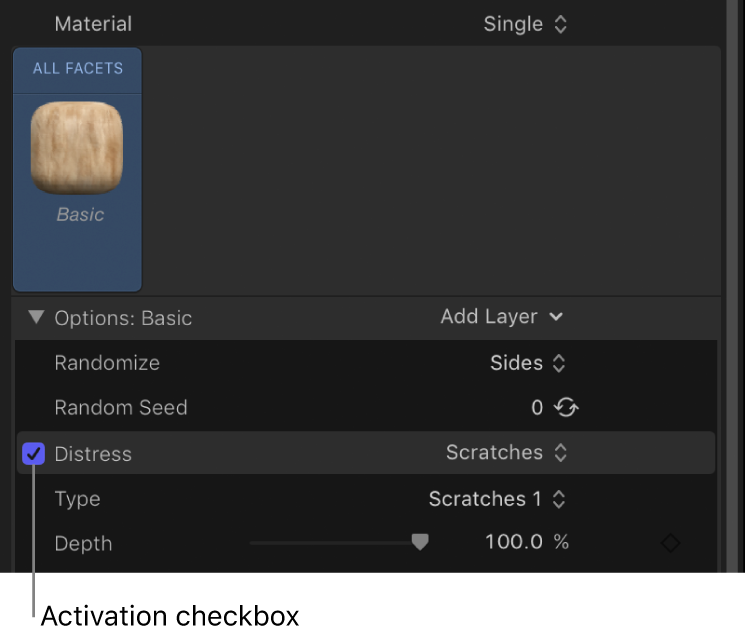
Task: Open the Material Single pop-up menu
Action: 525,24
